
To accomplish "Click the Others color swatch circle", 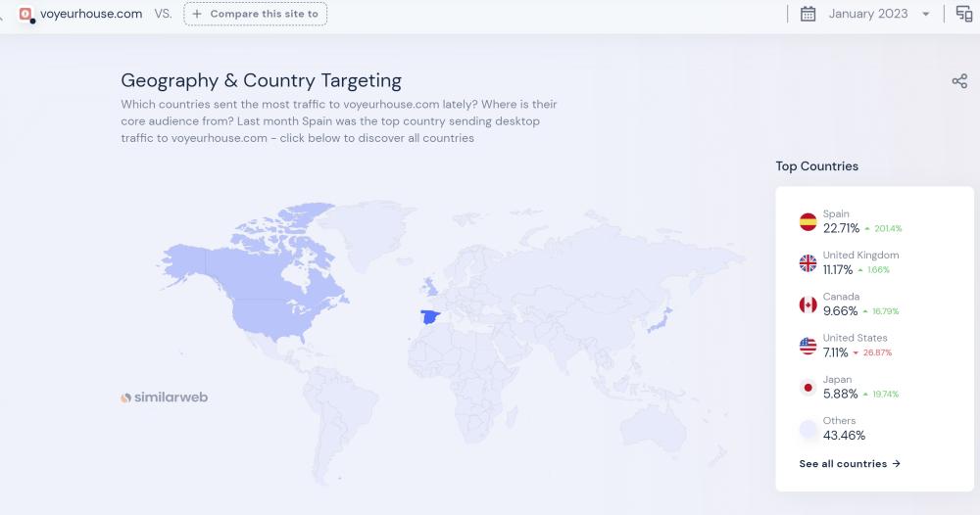I will click(808, 429).
